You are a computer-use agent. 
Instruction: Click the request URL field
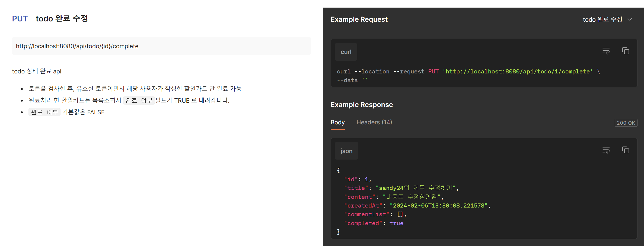[161, 46]
